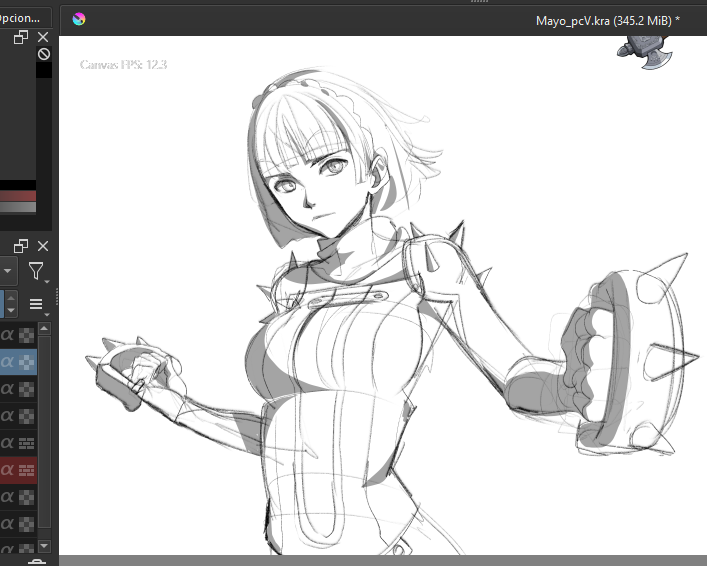Decrease layer opacity with down arrow

click(11, 310)
